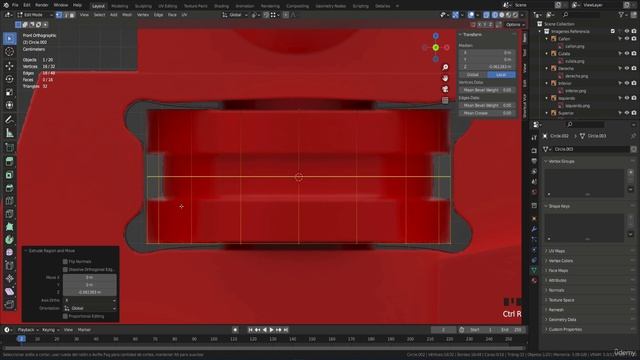Collapse the Izquierdo collection in outliner
Image resolution: width=640 pixels, height=360 pixels.
(547, 98)
